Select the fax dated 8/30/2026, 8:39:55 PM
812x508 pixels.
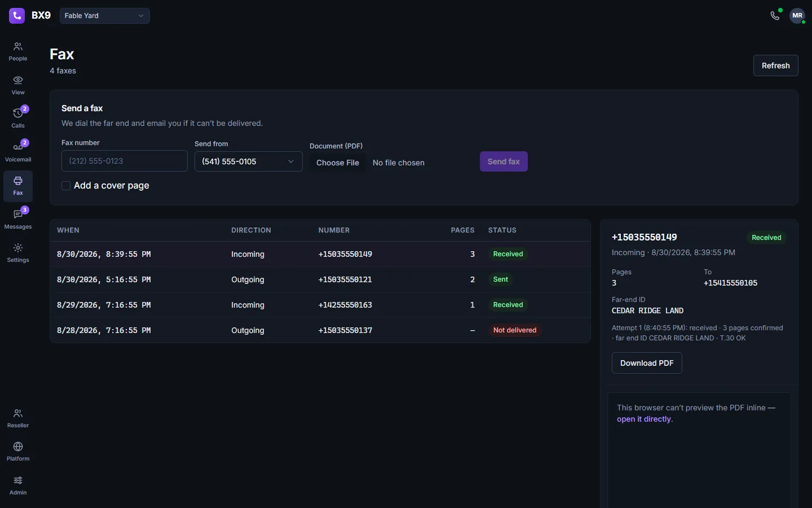click(x=320, y=254)
